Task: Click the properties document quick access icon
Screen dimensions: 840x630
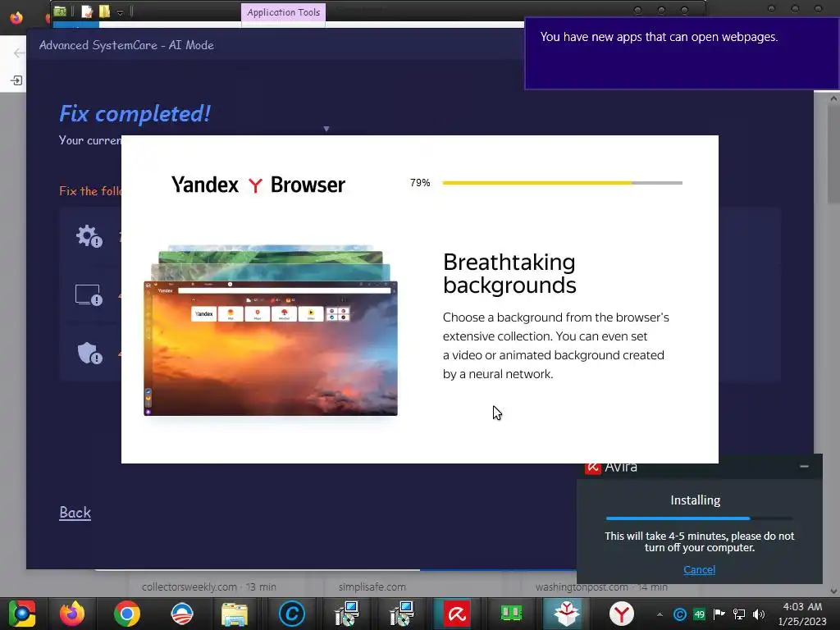Action: [x=86, y=11]
